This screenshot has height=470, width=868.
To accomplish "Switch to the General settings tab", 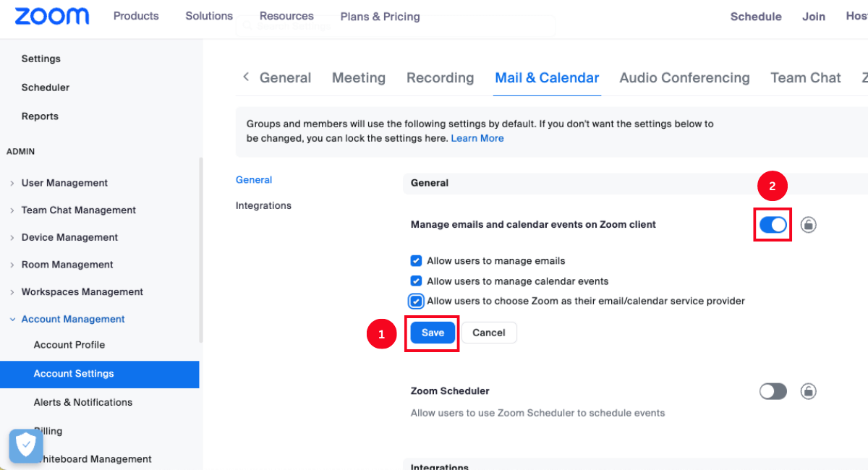I will coord(285,78).
